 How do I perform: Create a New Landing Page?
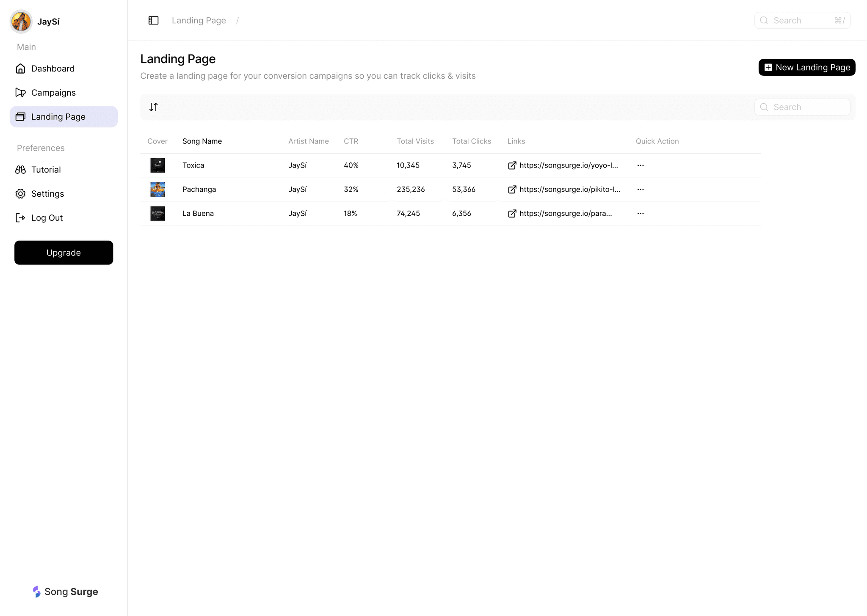coord(807,67)
